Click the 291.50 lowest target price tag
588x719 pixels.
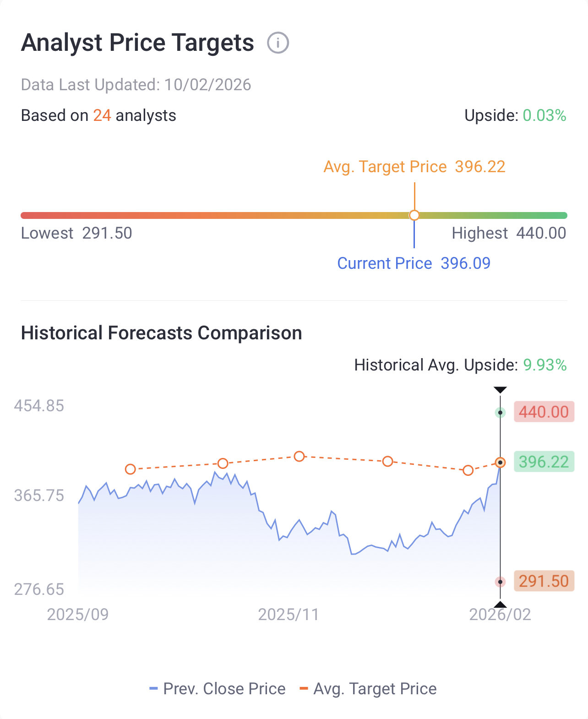coord(544,581)
